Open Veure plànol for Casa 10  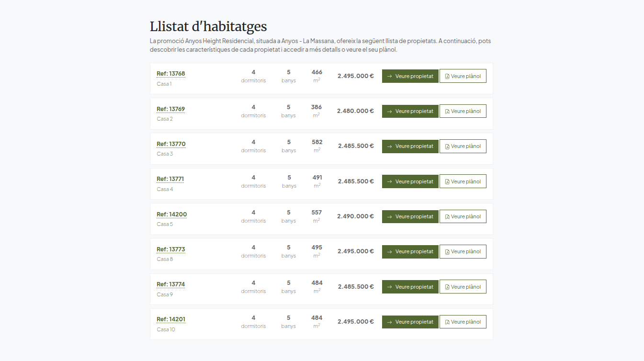pyautogui.click(x=463, y=322)
